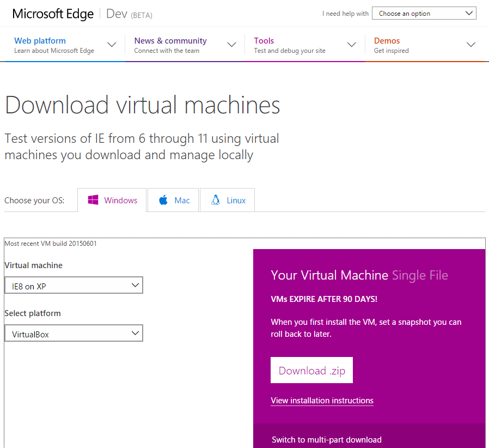The height and width of the screenshot is (448, 489).
Task: Click Switch to multi-part download
Action: click(327, 440)
